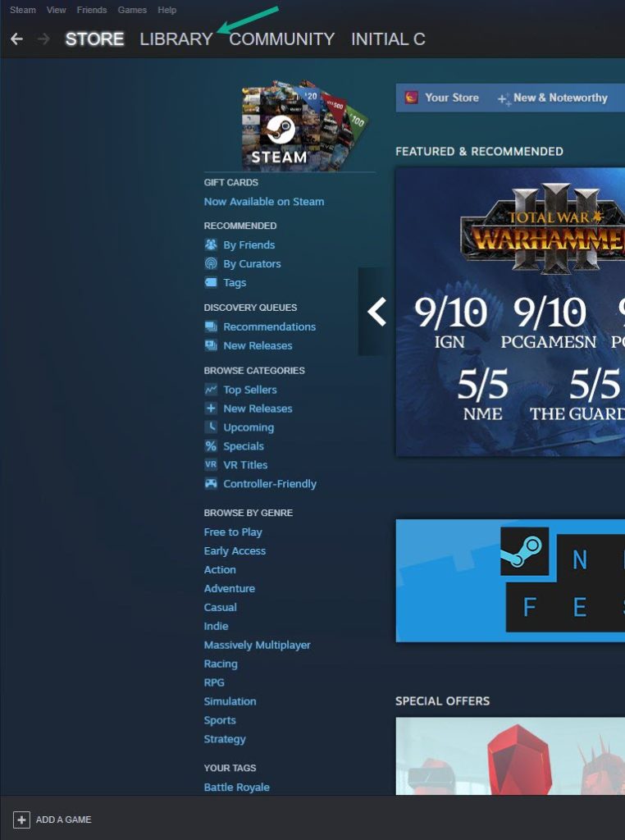Browse Casual genre
625x840 pixels.
pyautogui.click(x=220, y=607)
